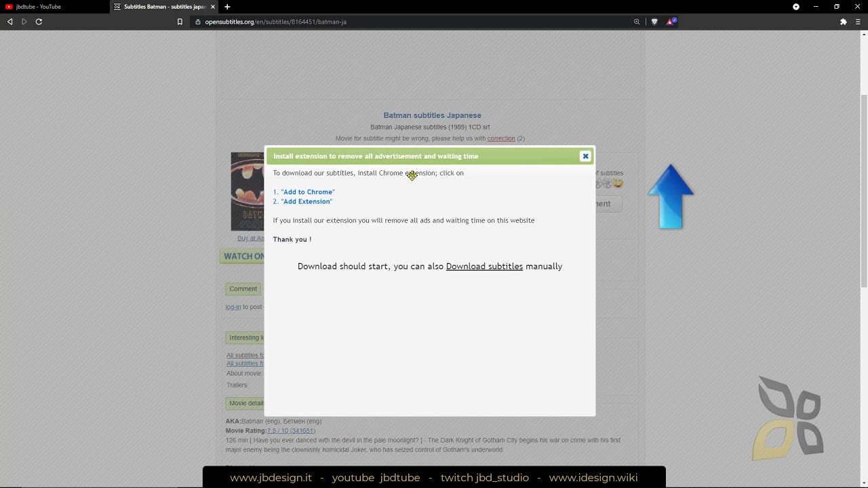Select the Interesting links tab
The width and height of the screenshot is (868, 488).
pos(245,338)
